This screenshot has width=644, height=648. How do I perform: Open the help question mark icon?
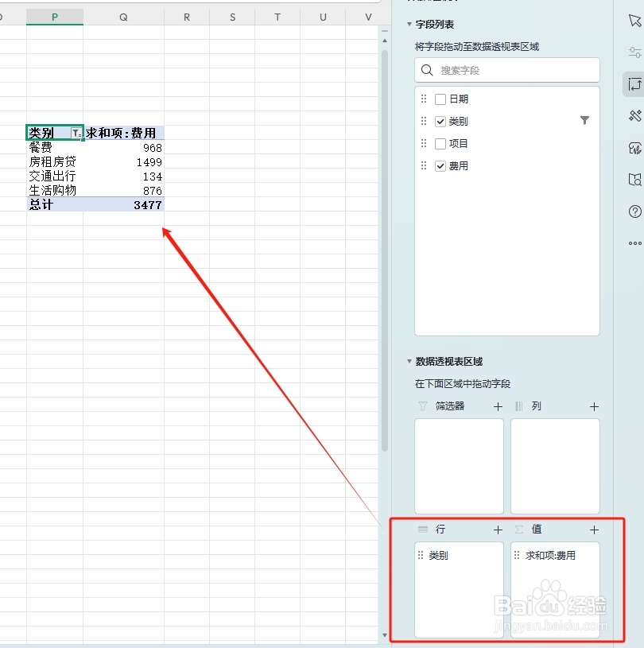click(x=635, y=211)
